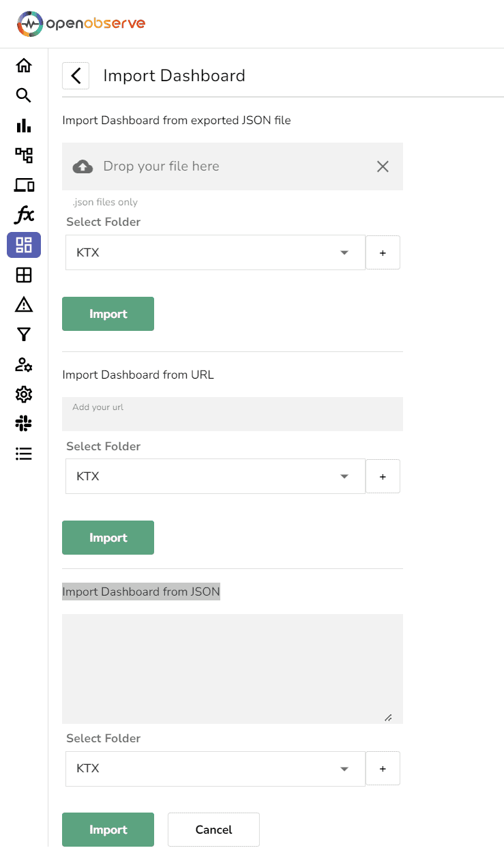Click the Add your url input field

click(232, 414)
